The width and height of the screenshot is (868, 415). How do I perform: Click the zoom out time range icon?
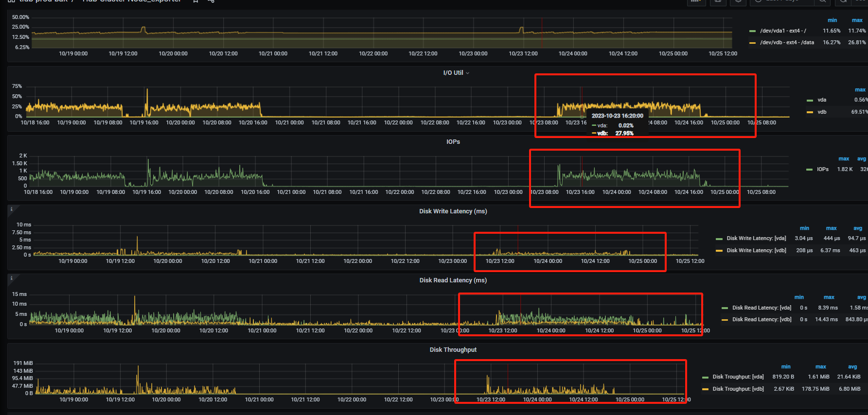click(x=822, y=1)
